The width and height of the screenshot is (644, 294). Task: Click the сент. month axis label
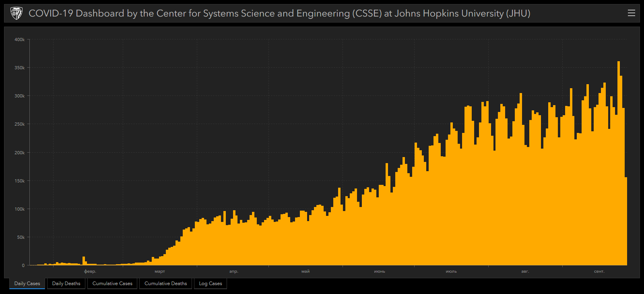(599, 271)
